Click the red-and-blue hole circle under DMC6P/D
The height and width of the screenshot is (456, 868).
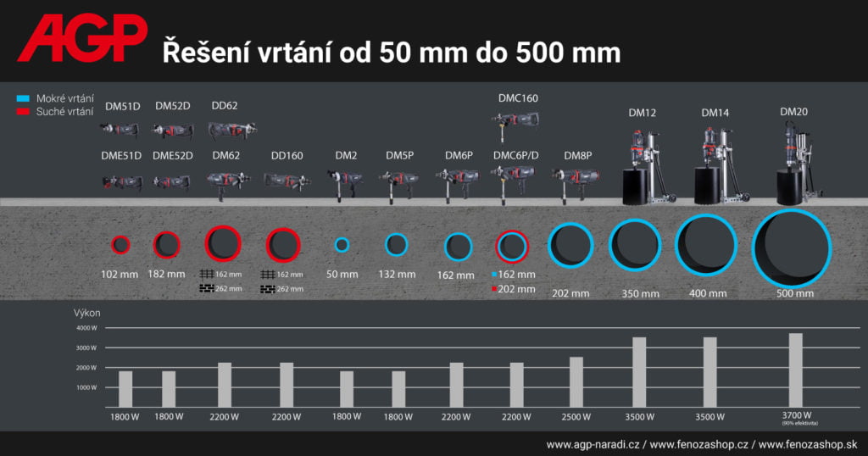(511, 247)
